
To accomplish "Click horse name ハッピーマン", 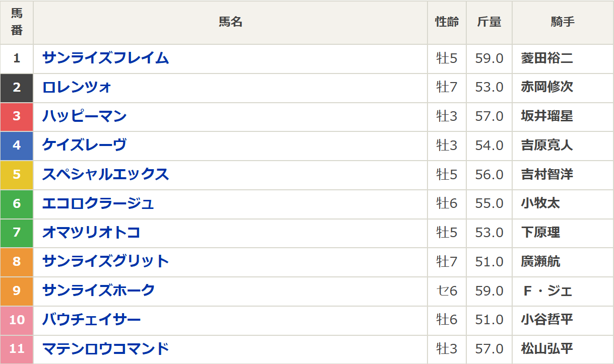I will [84, 116].
